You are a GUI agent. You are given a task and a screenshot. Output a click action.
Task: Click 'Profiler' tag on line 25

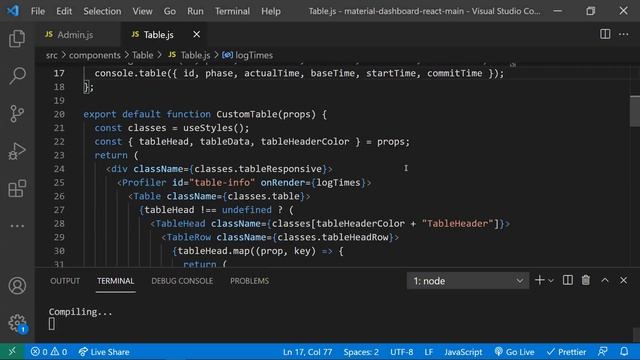pos(144,182)
